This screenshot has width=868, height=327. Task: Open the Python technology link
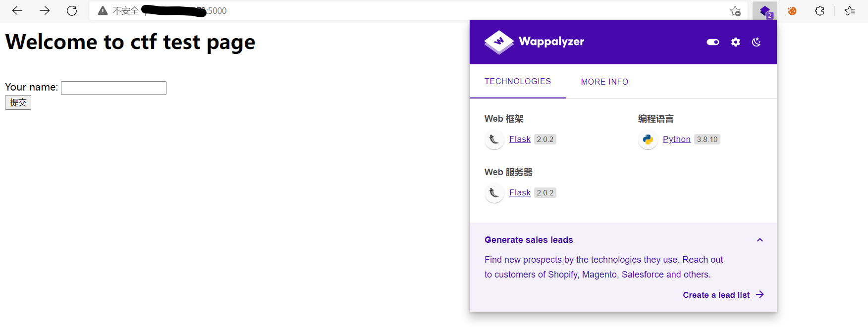tap(676, 140)
